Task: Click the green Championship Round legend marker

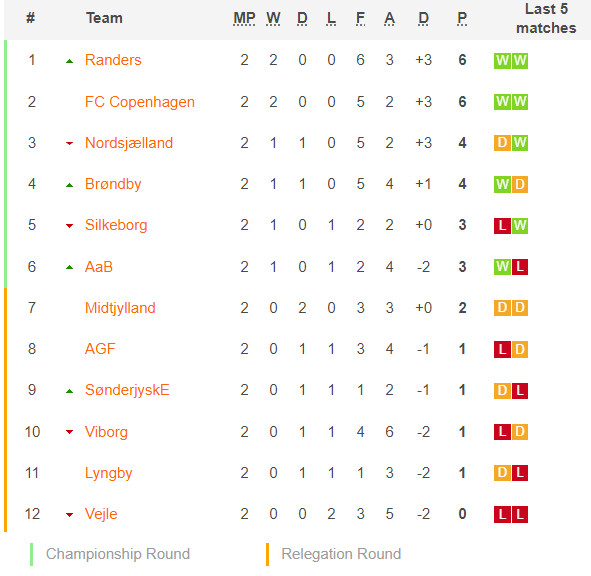Action: [x=32, y=555]
